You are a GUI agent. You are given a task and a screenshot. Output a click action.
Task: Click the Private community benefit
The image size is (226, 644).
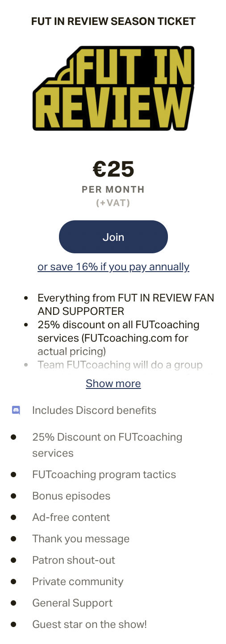tap(78, 582)
